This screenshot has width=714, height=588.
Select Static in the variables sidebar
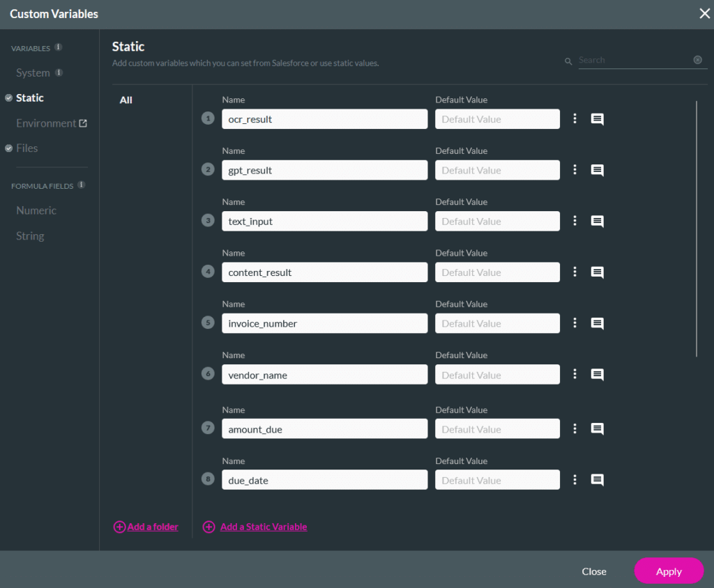pos(30,98)
